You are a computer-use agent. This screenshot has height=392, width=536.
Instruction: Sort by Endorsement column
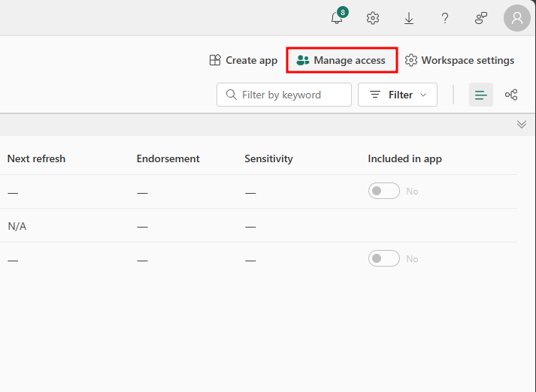[x=168, y=158]
